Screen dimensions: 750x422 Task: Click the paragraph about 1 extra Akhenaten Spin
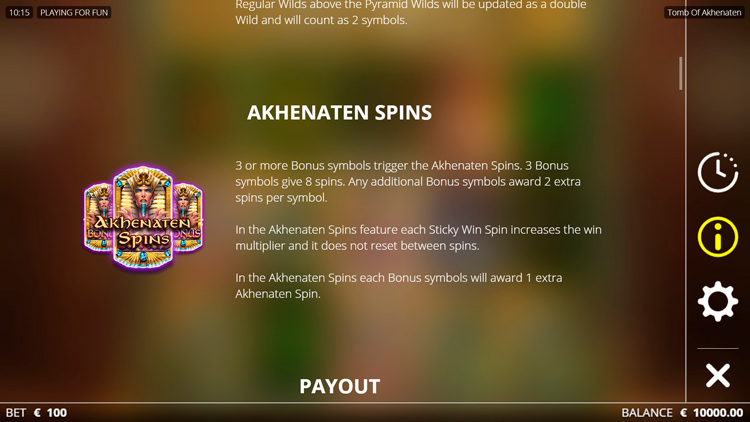coord(399,286)
